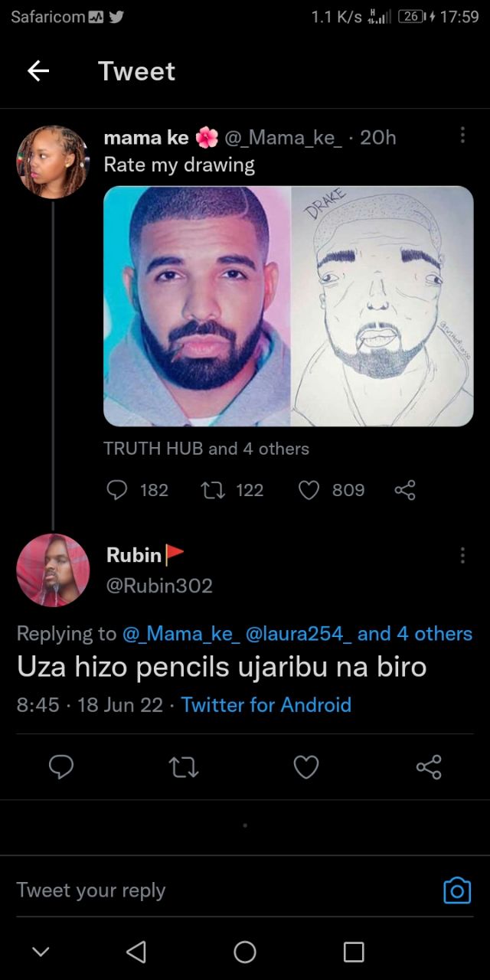Retweet Rubin's reply
The image size is (490, 980).
(184, 766)
